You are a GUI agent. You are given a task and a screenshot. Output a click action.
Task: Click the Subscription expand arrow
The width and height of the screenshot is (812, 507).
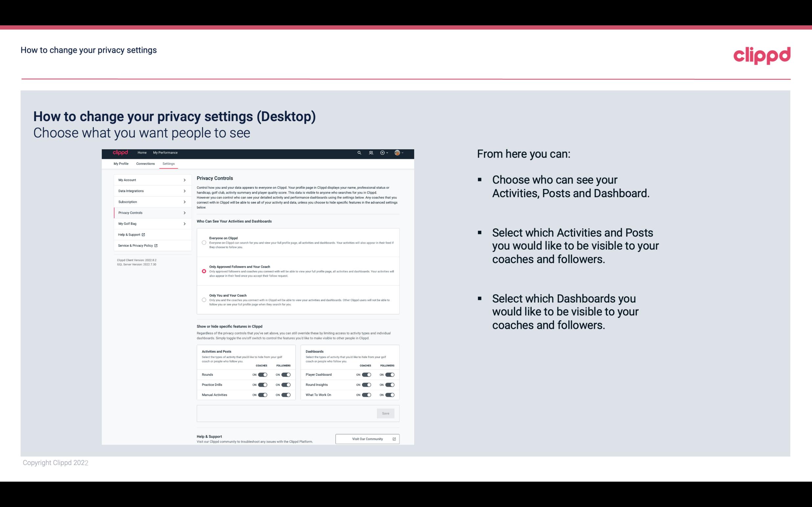[185, 201]
